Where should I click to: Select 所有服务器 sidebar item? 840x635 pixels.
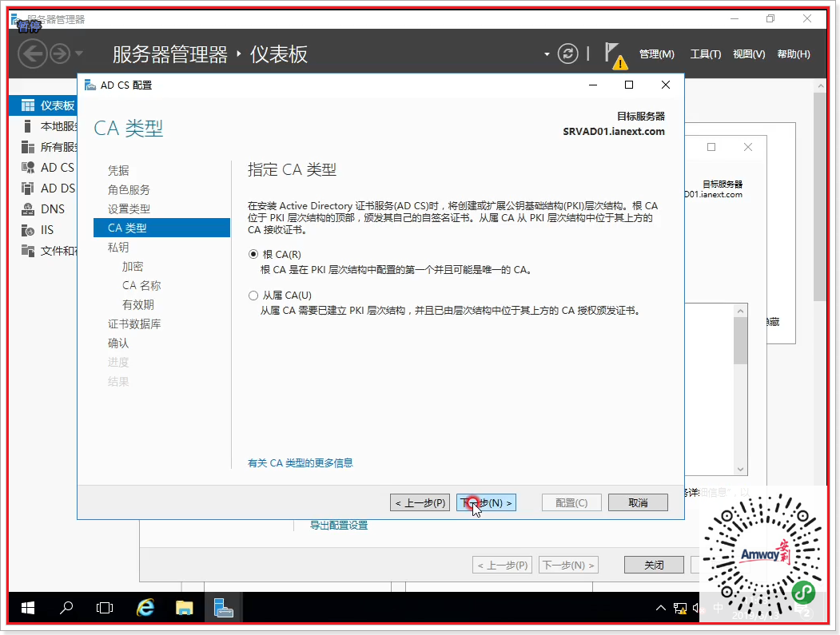pyautogui.click(x=43, y=147)
